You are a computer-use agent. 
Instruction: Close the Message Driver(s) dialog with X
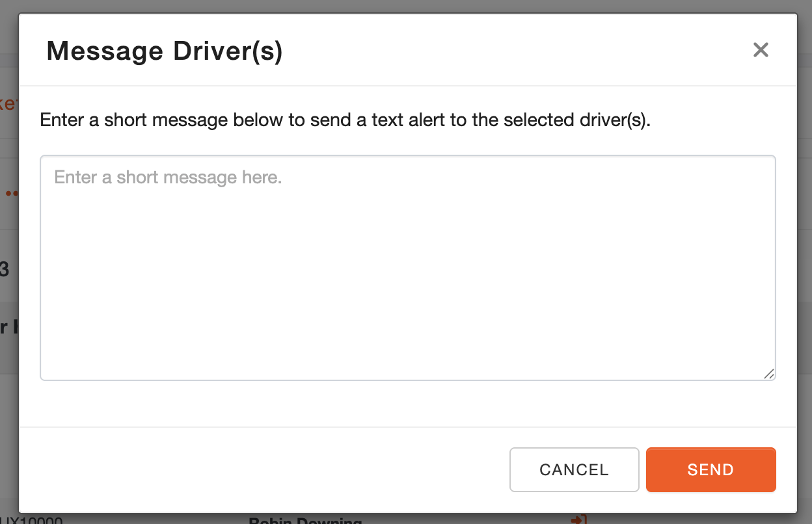[x=761, y=50]
